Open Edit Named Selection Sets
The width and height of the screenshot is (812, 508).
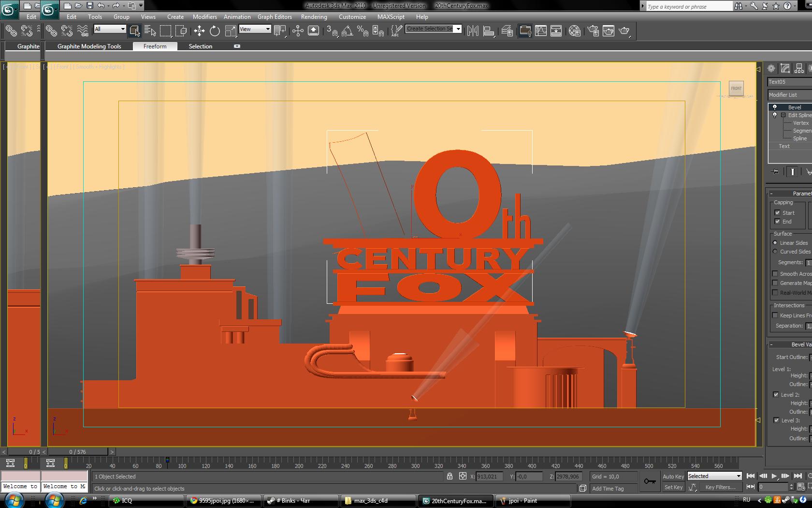click(396, 31)
